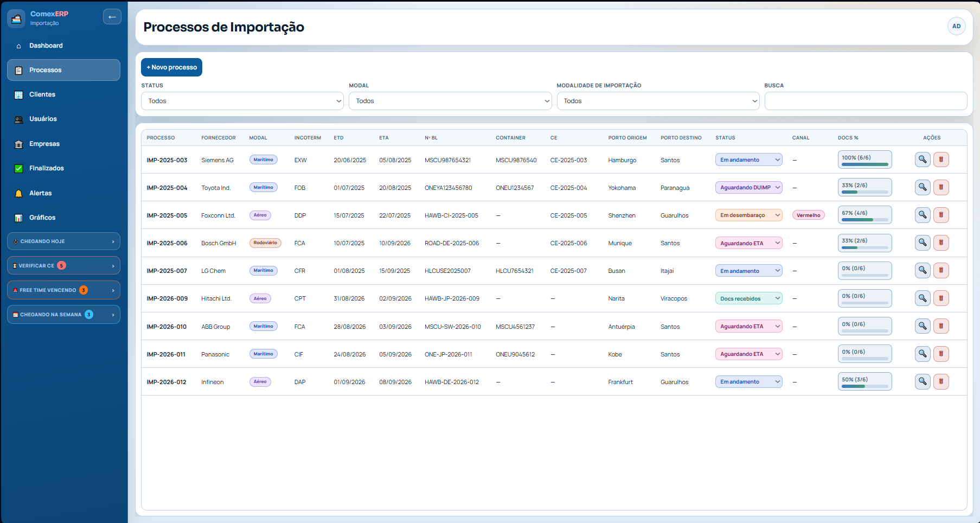980x523 pixels.
Task: Click docs progress bar 67% (4/6)
Action: (864, 215)
